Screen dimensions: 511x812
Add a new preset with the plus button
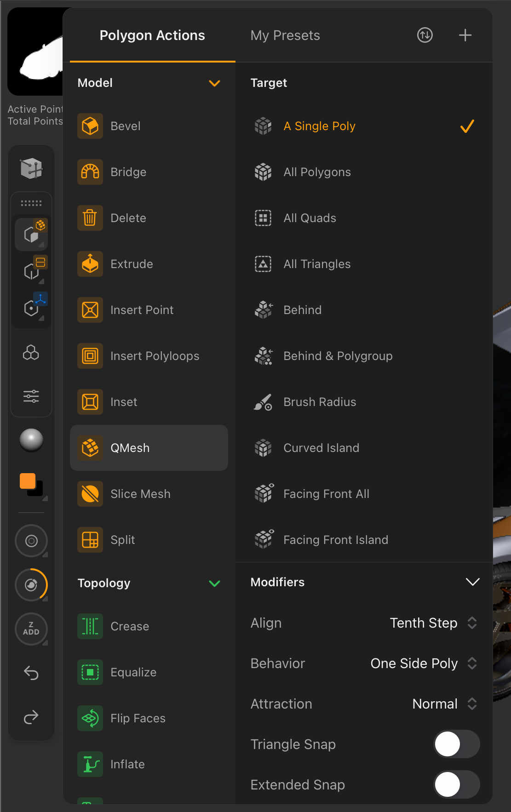pos(465,35)
